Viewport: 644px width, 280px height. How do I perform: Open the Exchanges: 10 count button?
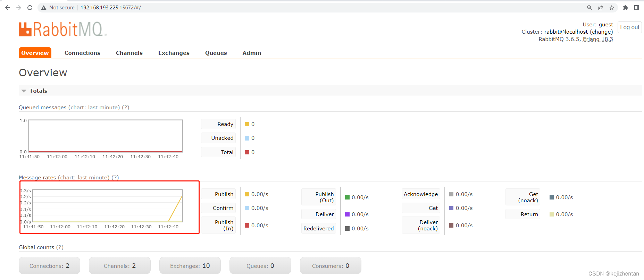tap(190, 266)
